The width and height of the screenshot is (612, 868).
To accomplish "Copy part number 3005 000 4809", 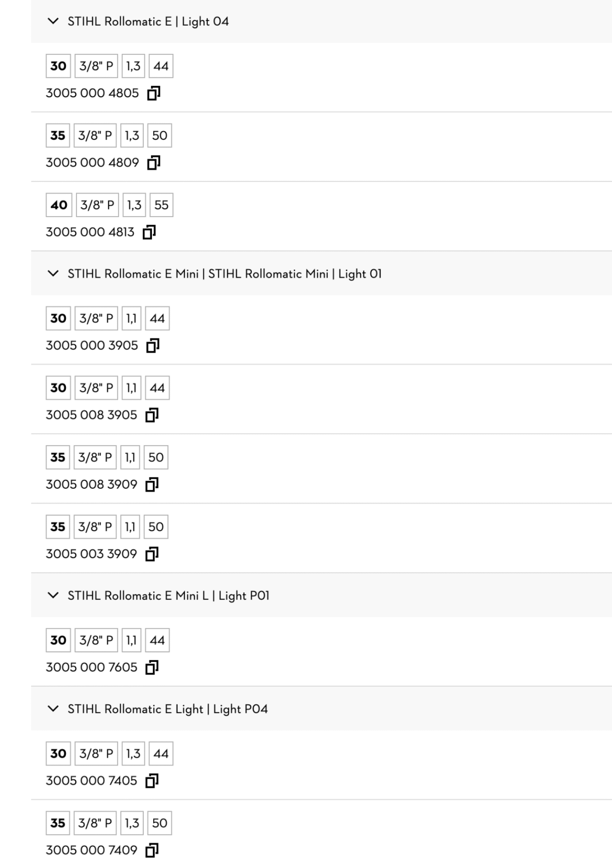I will click(x=154, y=163).
